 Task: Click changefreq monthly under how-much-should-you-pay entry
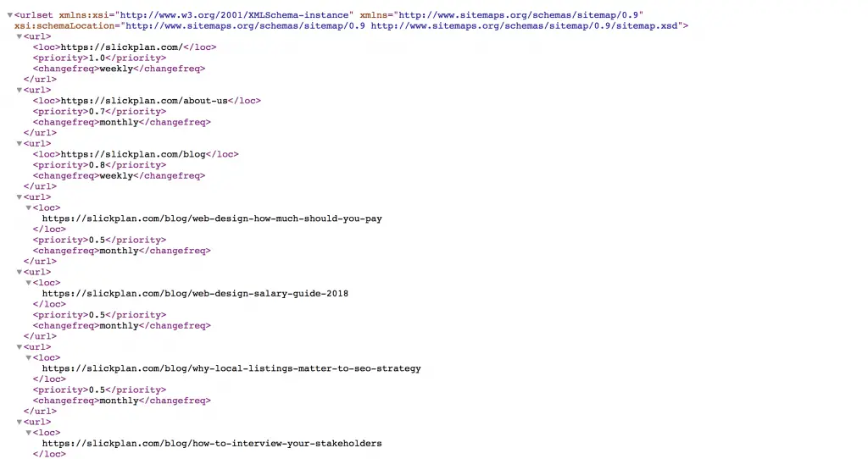tap(119, 251)
